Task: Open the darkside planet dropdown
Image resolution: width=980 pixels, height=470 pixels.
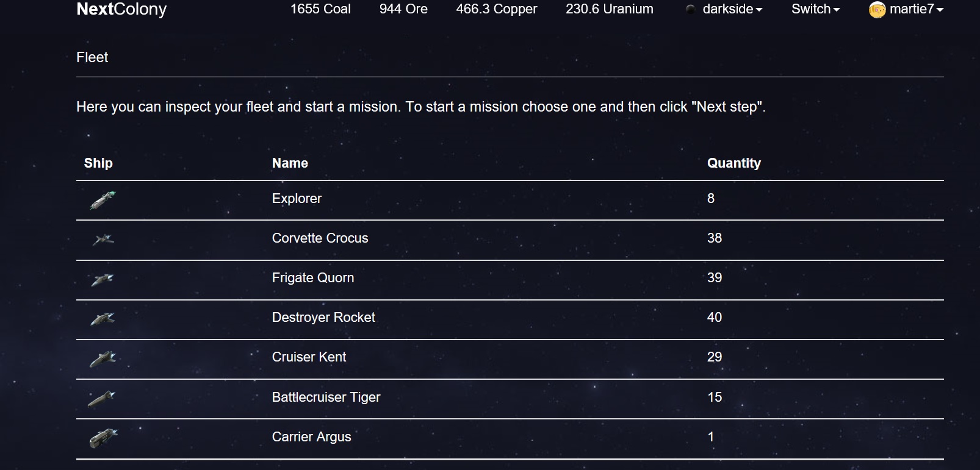Action: click(732, 9)
